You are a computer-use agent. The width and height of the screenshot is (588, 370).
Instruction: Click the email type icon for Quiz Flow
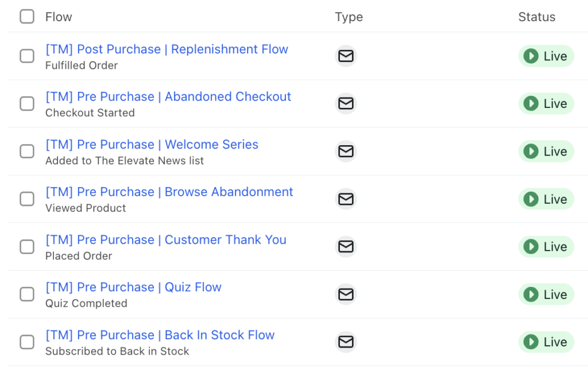click(346, 294)
